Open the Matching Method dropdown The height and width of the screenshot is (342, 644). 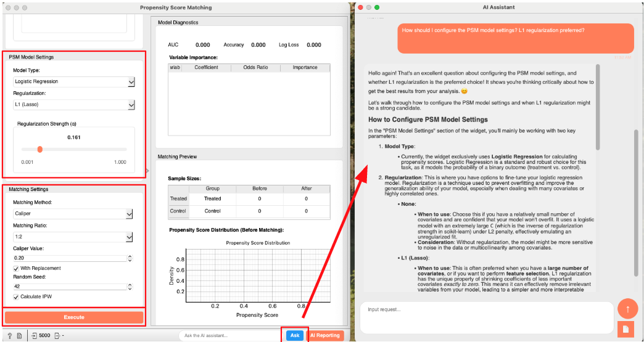coord(73,214)
